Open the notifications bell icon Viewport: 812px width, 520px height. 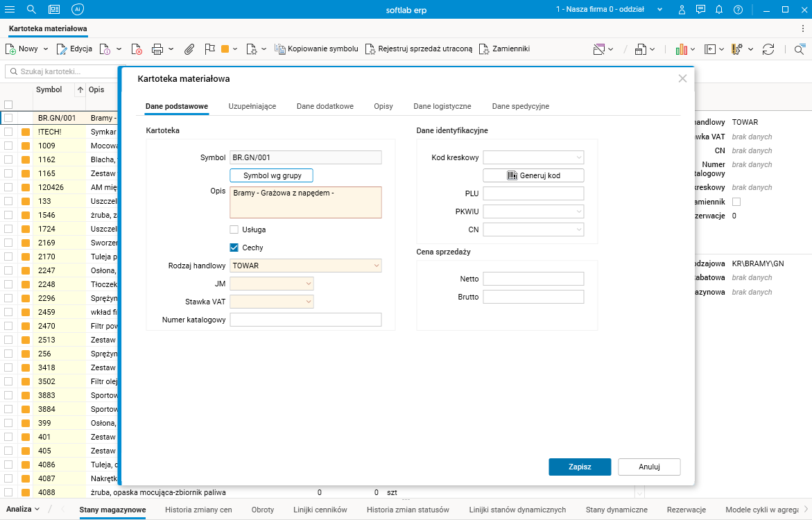719,9
